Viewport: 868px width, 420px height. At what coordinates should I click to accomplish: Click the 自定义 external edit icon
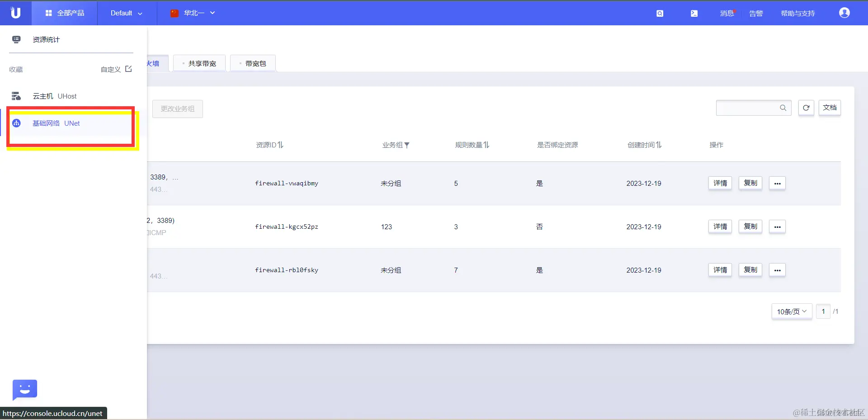click(128, 69)
